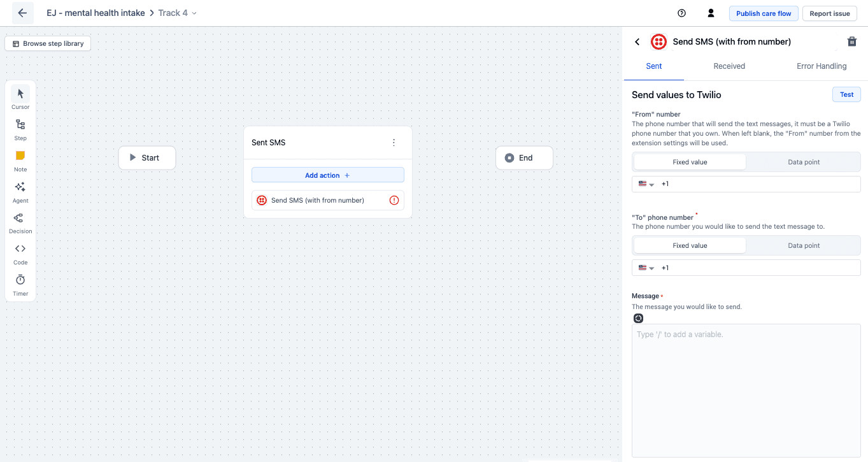Delete the action with the trash icon
Viewport: 868px width, 462px height.
852,41
